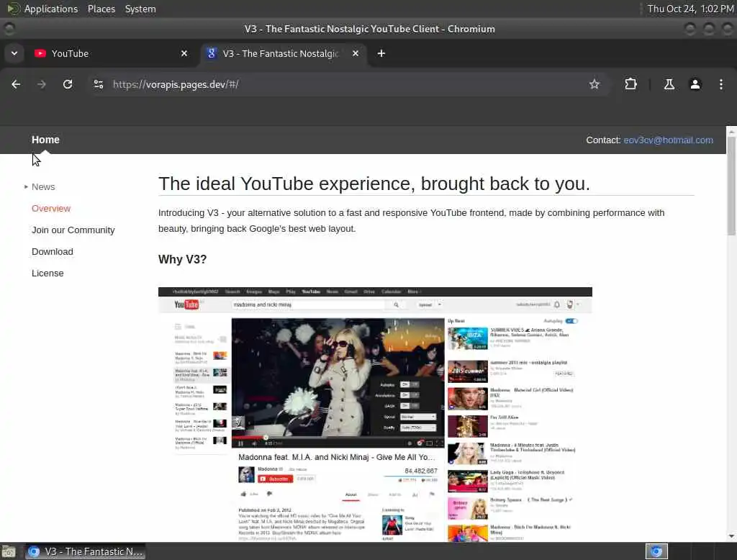View site information icon in address bar
Screen dimensions: 737x560
tap(98, 84)
